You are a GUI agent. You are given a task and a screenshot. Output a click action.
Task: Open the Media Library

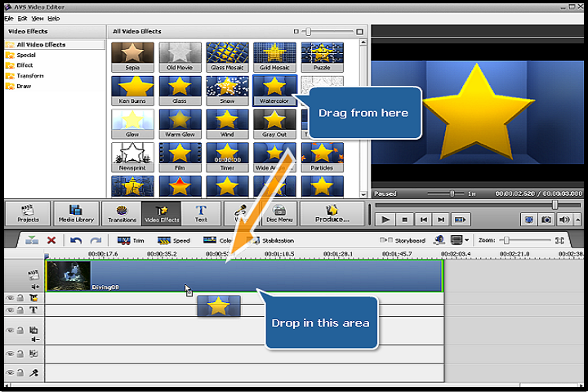[75, 212]
